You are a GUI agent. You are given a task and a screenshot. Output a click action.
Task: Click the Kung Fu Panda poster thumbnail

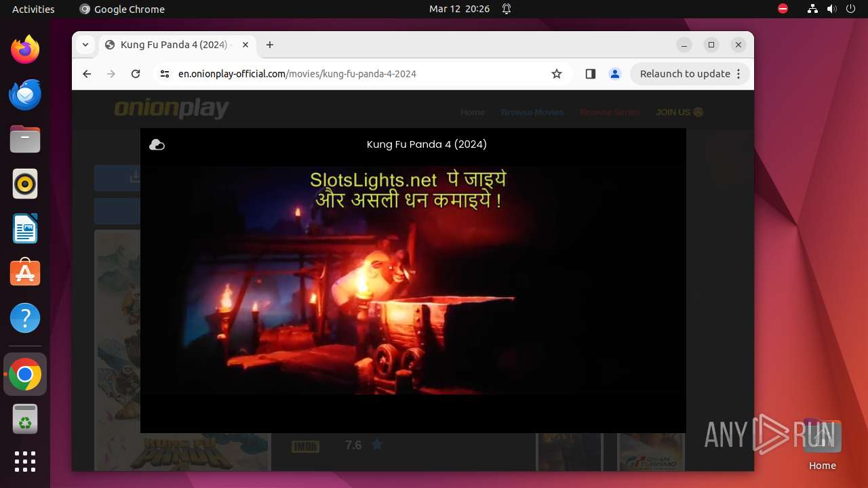(x=182, y=350)
